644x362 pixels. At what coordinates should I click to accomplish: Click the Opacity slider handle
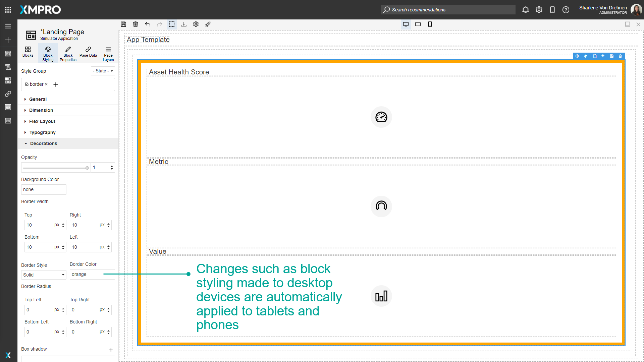87,168
